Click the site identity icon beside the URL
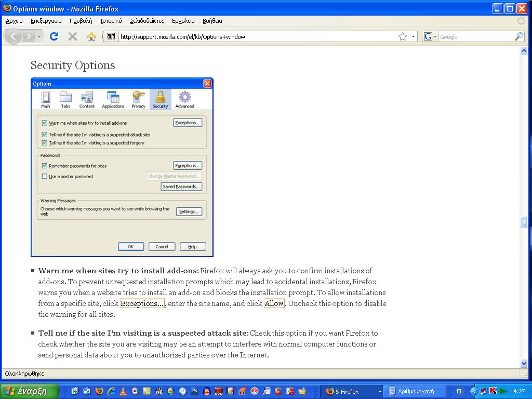 [x=111, y=36]
